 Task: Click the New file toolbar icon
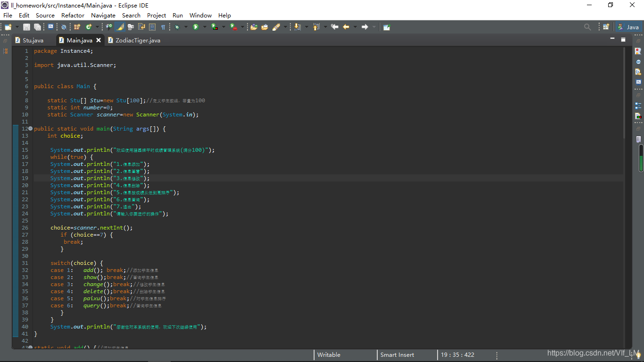click(8, 27)
